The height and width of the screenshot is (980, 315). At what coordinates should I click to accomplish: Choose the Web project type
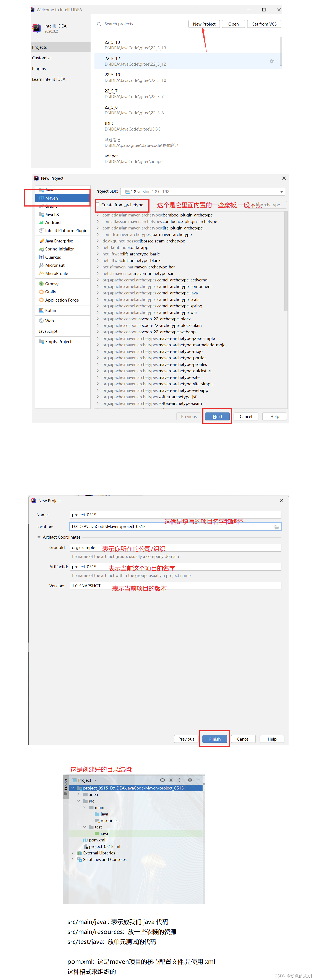(x=46, y=321)
